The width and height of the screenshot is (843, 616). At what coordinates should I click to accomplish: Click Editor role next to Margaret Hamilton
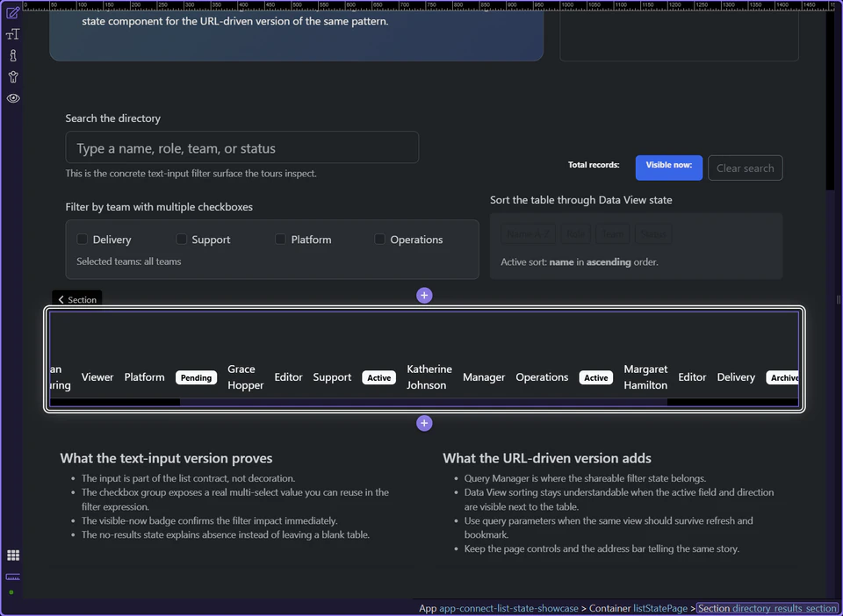coord(692,377)
